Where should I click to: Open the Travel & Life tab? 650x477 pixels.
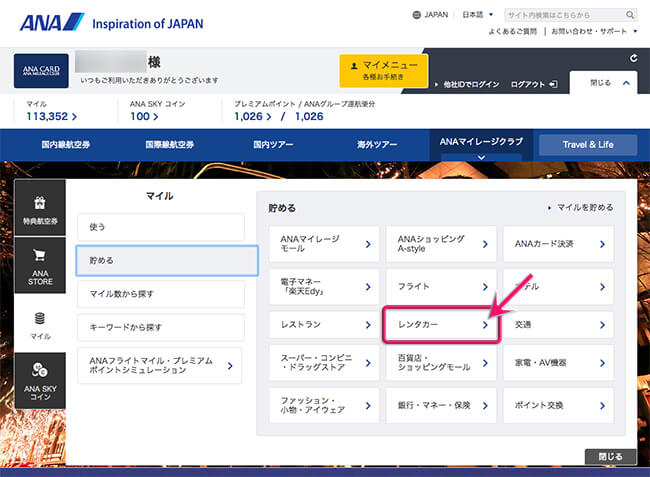[588, 145]
